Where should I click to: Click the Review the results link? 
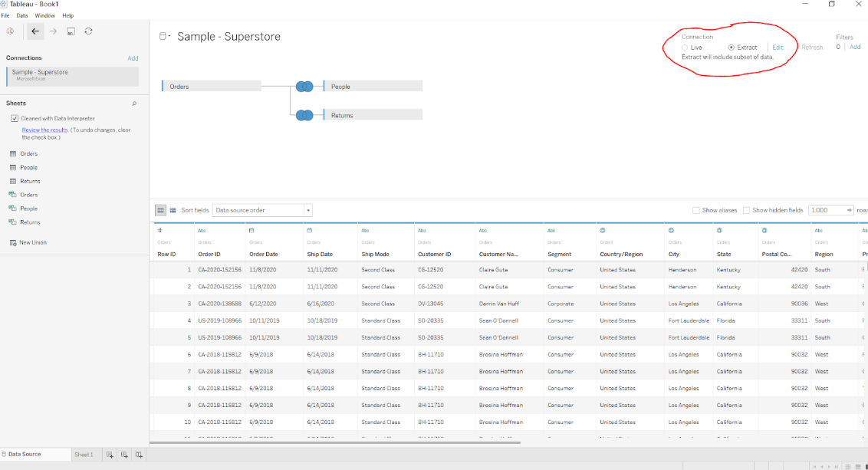pos(44,130)
